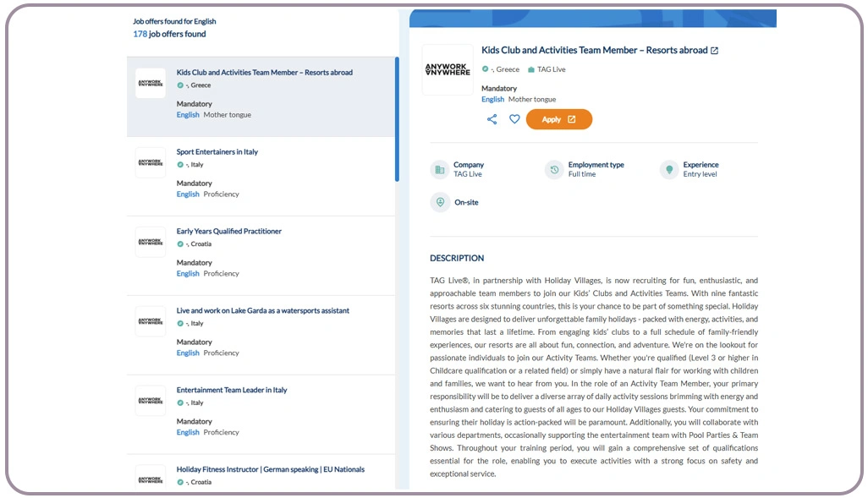The height and width of the screenshot is (498, 868).
Task: Open the external link icon beside the job title
Action: pyautogui.click(x=715, y=50)
